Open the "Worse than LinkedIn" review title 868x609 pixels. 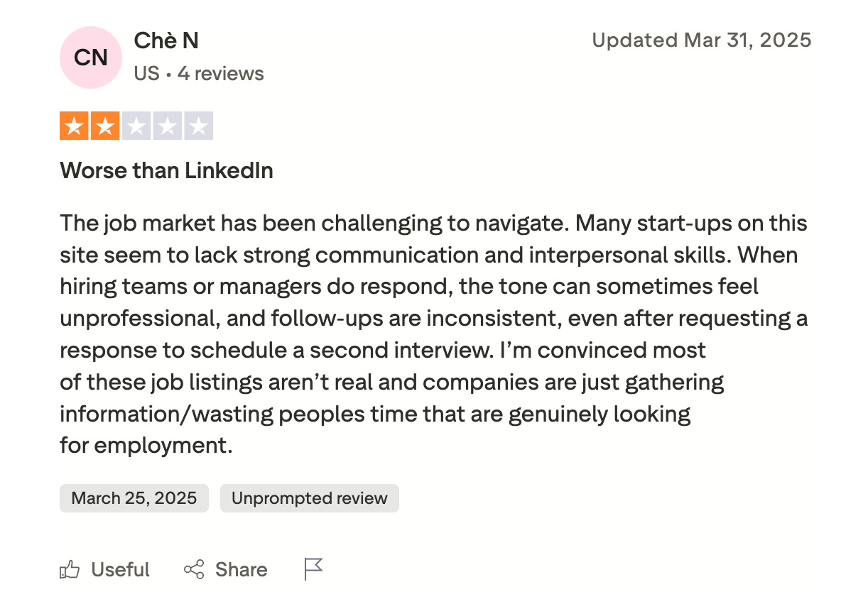click(166, 170)
